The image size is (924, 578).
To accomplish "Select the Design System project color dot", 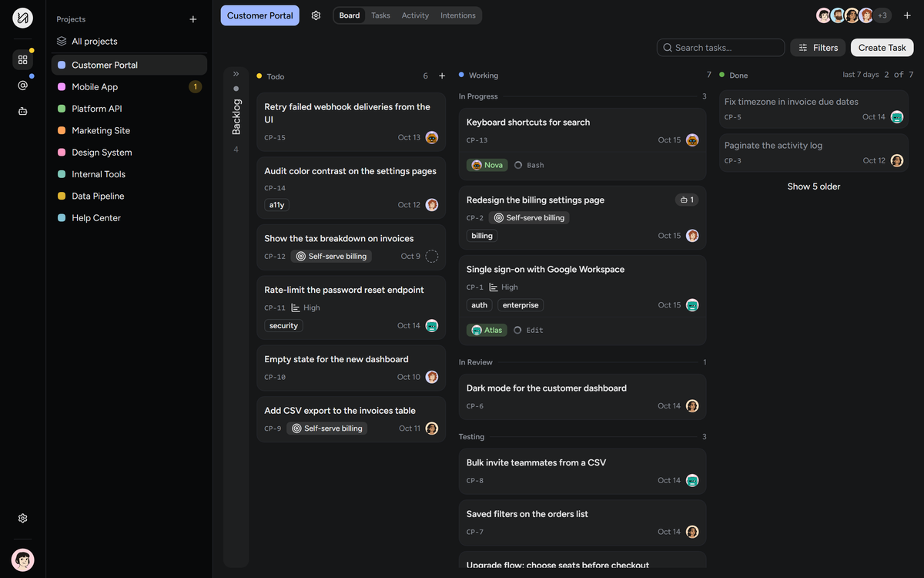I will click(x=62, y=153).
